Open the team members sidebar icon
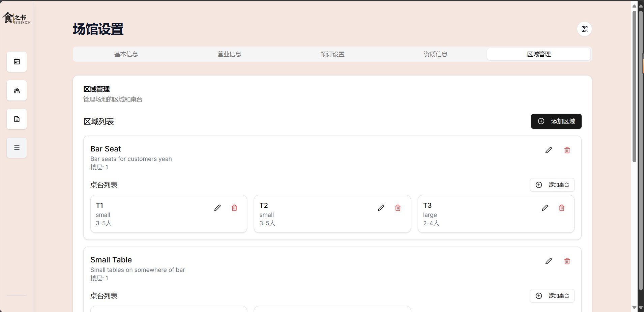Screen dimensions: 644x312 17,90
